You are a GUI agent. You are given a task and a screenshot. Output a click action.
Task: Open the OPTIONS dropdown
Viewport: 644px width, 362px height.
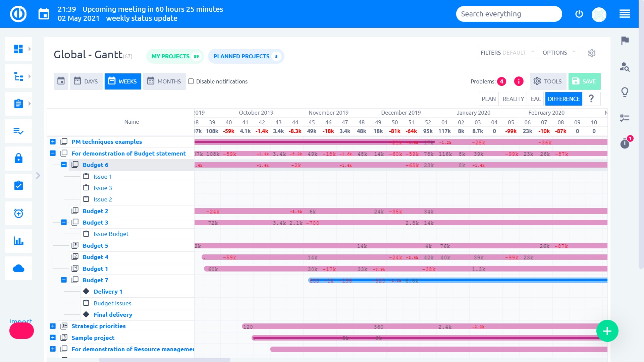click(559, 53)
